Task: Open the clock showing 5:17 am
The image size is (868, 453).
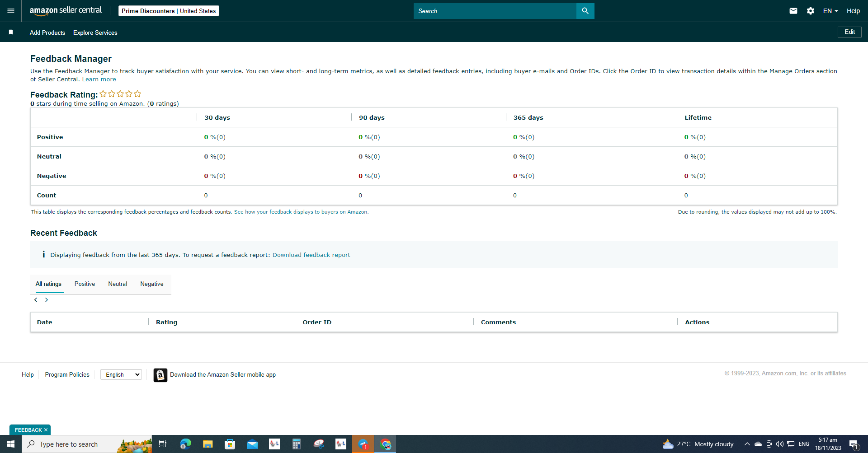Action: pos(828,444)
